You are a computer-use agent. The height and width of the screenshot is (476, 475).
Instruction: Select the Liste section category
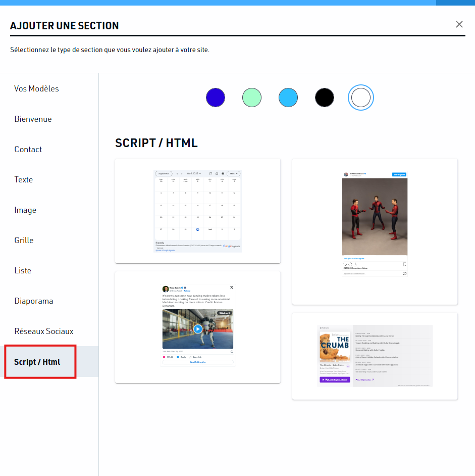point(23,271)
